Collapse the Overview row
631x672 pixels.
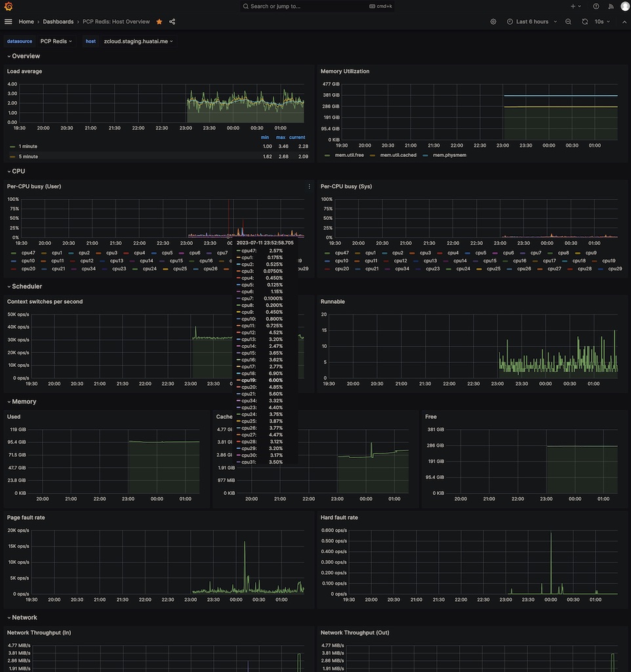click(x=24, y=56)
